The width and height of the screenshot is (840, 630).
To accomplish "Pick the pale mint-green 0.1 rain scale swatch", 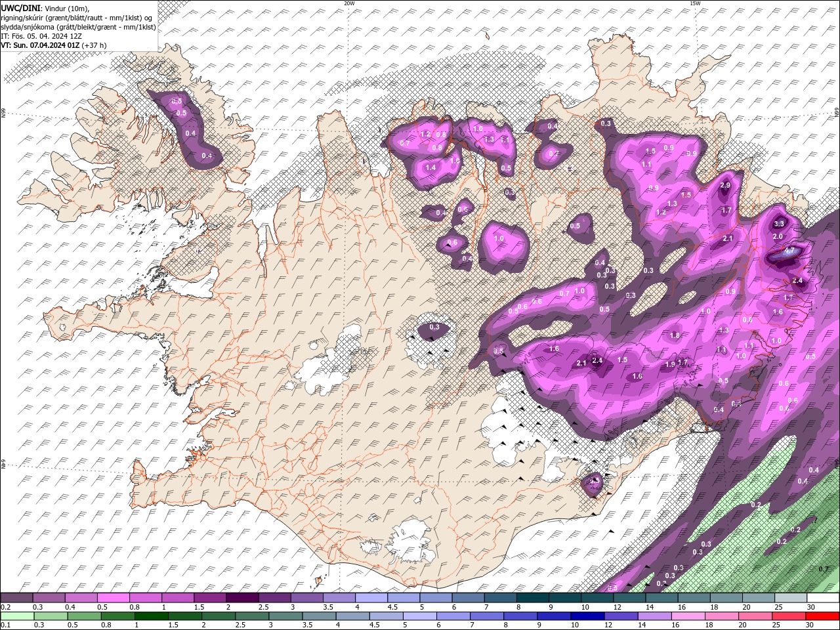I will (17, 616).
